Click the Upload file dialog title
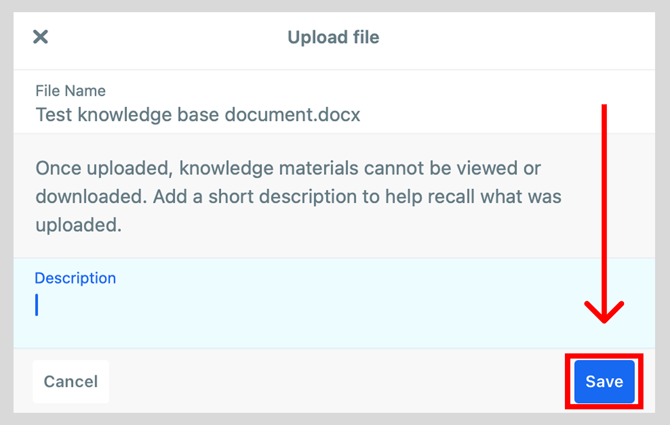 [x=333, y=37]
